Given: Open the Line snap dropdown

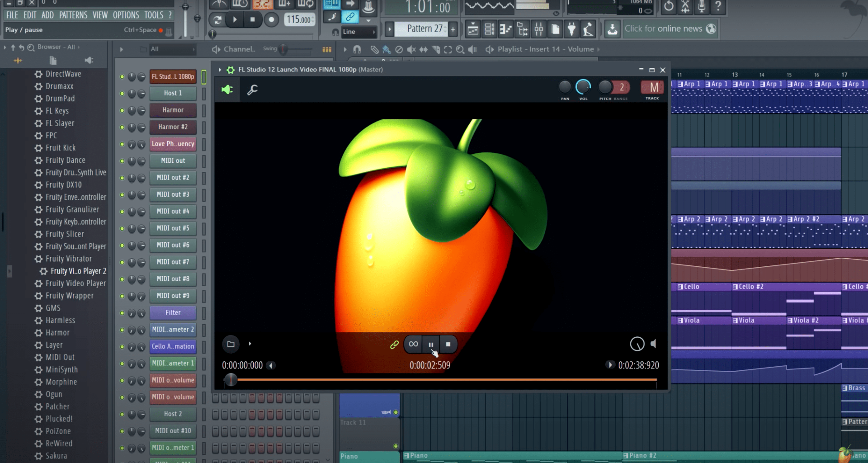Looking at the screenshot, I should point(359,32).
